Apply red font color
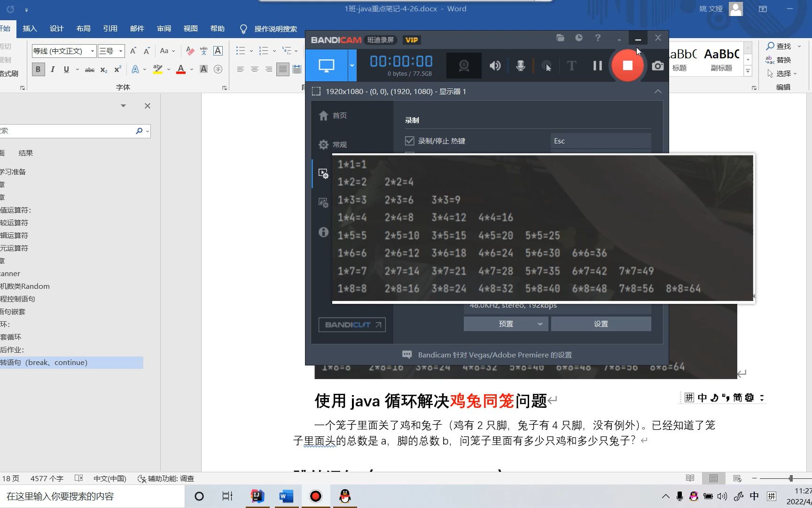The width and height of the screenshot is (812, 508). tap(181, 70)
